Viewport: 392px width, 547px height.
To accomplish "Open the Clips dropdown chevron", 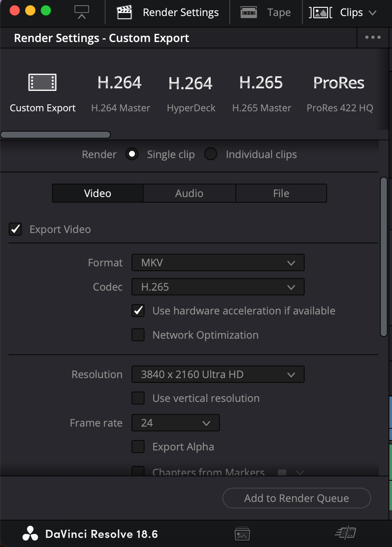I will click(x=373, y=13).
